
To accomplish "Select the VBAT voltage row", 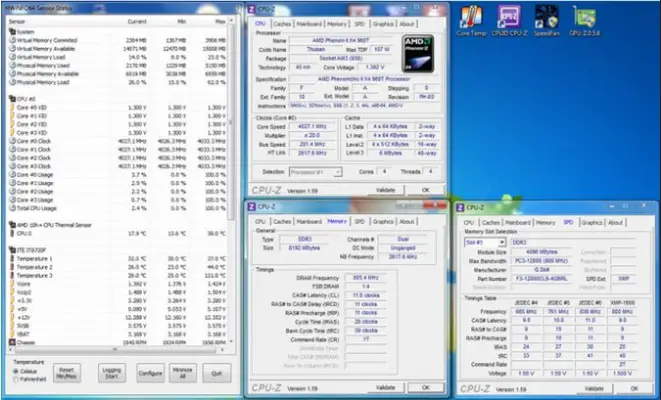I will click(118, 334).
